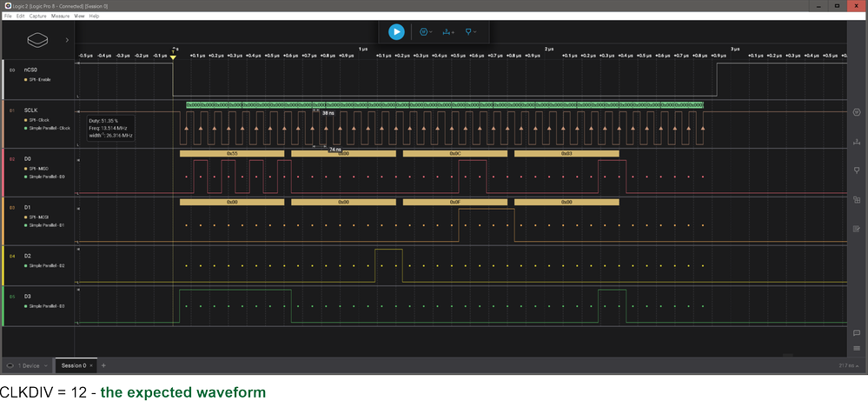This screenshot has width=868, height=401.
Task: Add a new session tab
Action: click(x=103, y=365)
